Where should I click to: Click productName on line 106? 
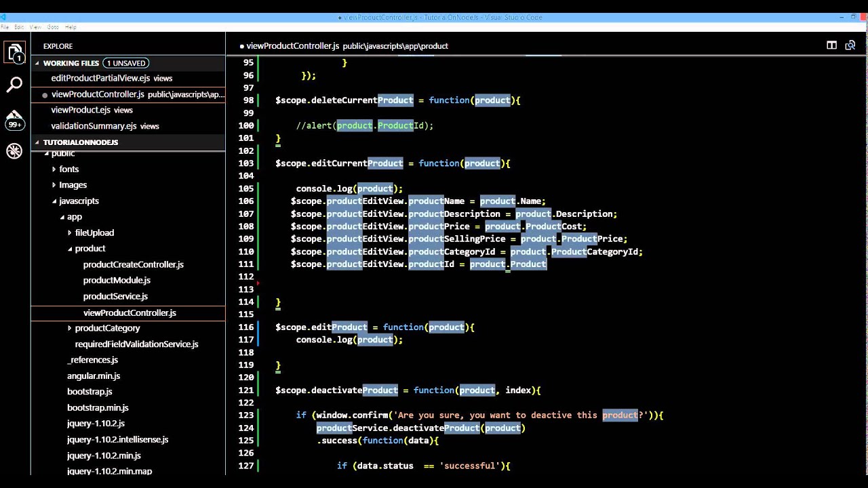(436, 201)
